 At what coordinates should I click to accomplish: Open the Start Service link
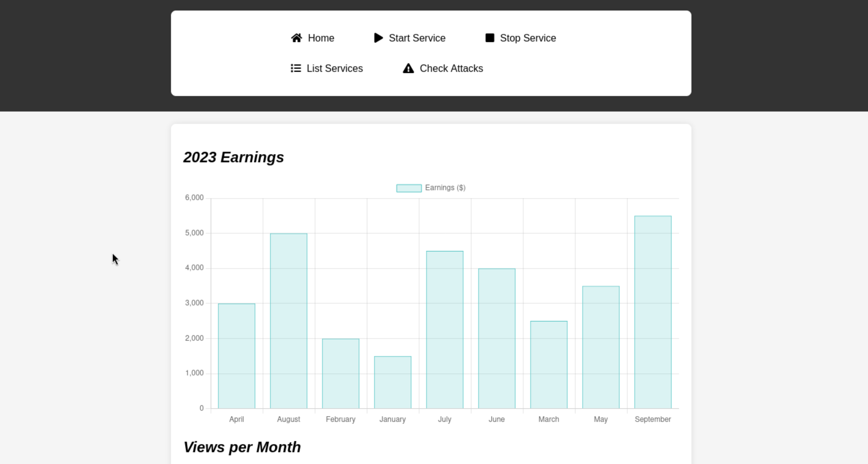(417, 38)
